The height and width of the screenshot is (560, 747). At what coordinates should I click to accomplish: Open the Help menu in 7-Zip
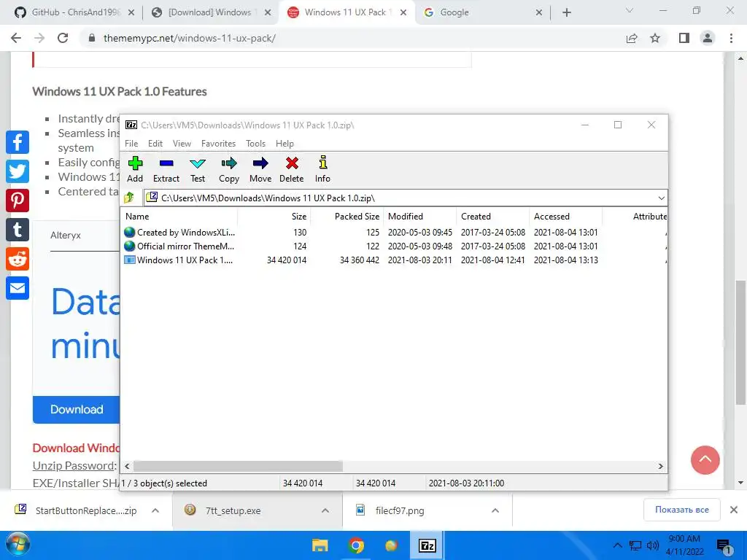click(285, 144)
